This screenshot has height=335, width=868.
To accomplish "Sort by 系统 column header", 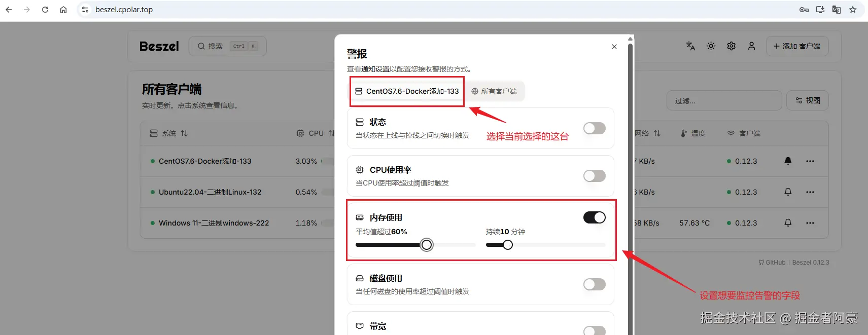I will pyautogui.click(x=169, y=133).
